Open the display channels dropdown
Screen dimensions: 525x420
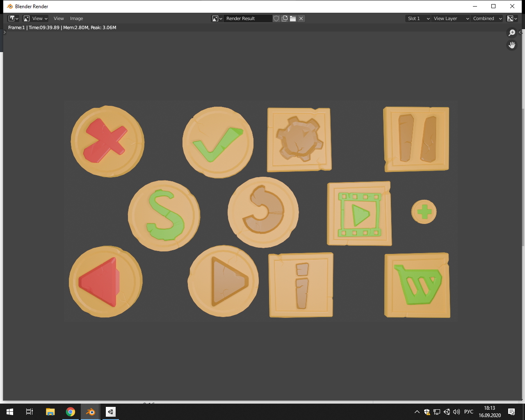click(x=512, y=18)
